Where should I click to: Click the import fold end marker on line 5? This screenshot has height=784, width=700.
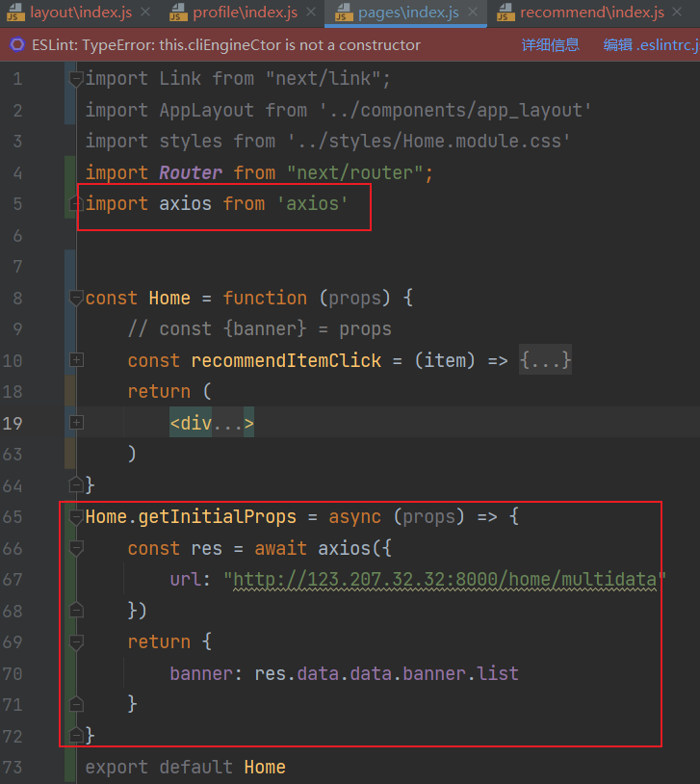(76, 203)
